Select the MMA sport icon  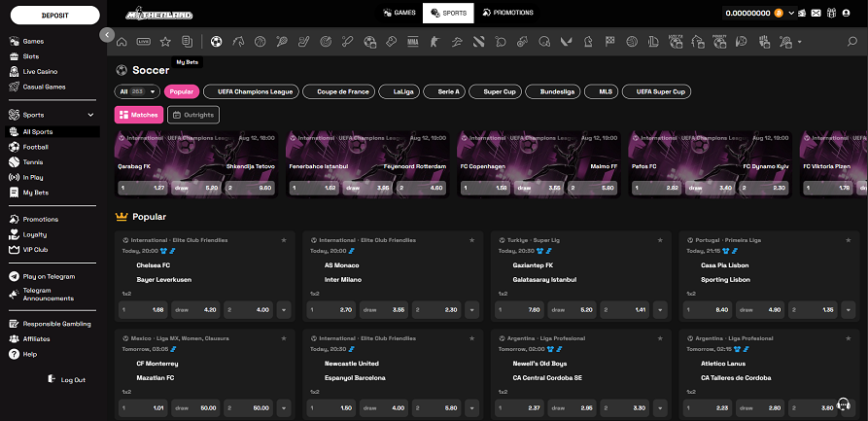click(x=413, y=42)
